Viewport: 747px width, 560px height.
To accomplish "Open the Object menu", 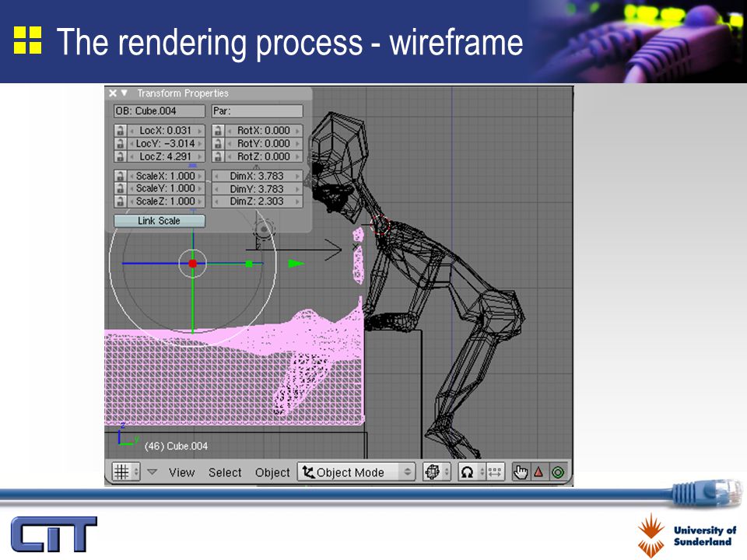I will pyautogui.click(x=272, y=472).
